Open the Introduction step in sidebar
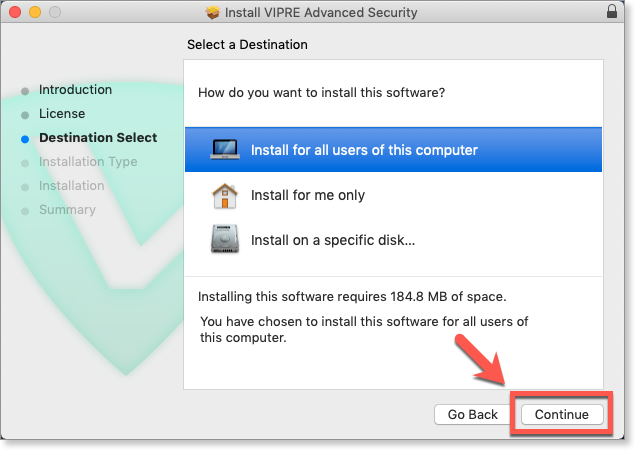 click(x=75, y=90)
